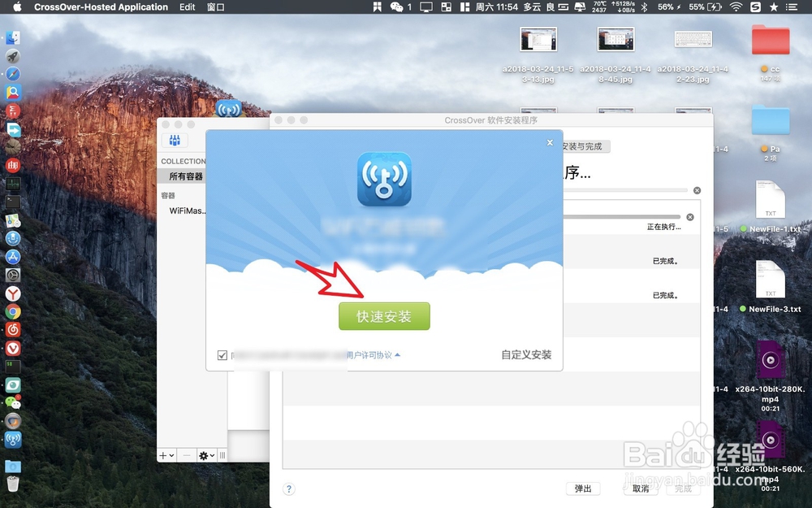Open the red cc folder on desktop
Viewport: 812px width, 508px height.
[771, 40]
